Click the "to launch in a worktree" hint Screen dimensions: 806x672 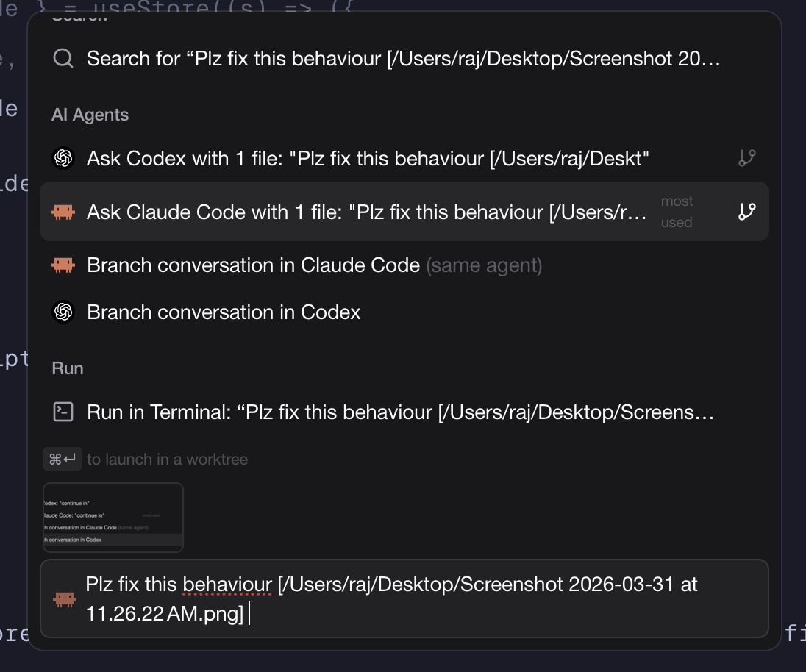point(167,460)
